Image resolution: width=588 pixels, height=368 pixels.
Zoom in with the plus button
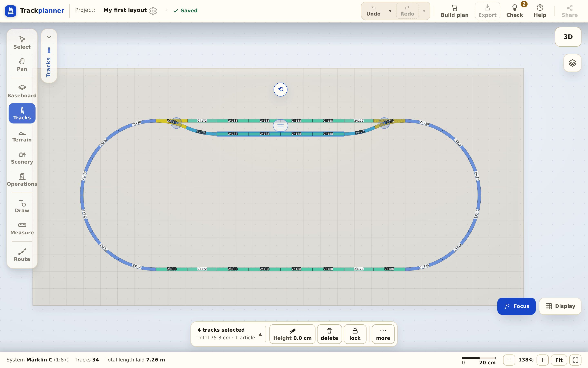click(x=542, y=360)
